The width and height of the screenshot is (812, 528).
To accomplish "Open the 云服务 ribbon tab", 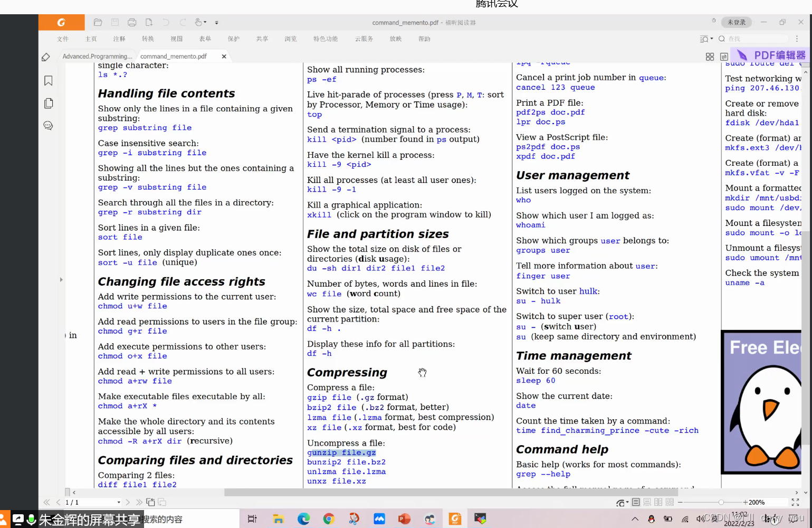I will coord(364,39).
